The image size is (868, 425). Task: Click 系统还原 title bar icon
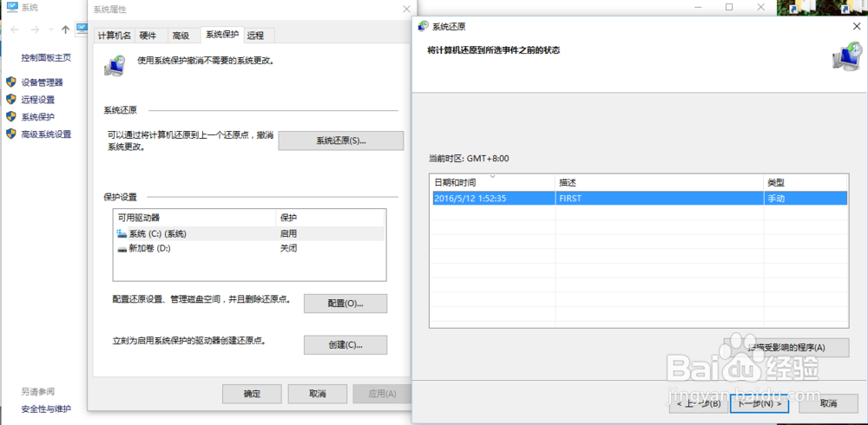point(423,26)
